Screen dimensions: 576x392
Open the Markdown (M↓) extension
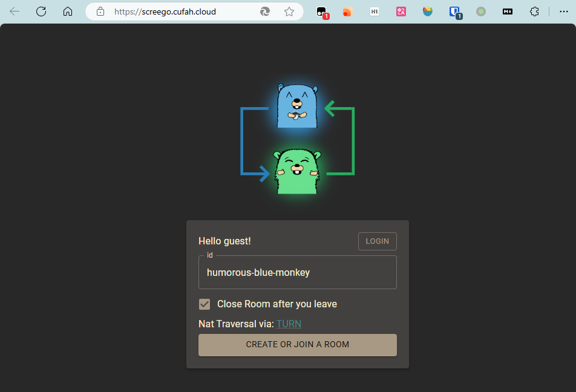click(x=508, y=11)
